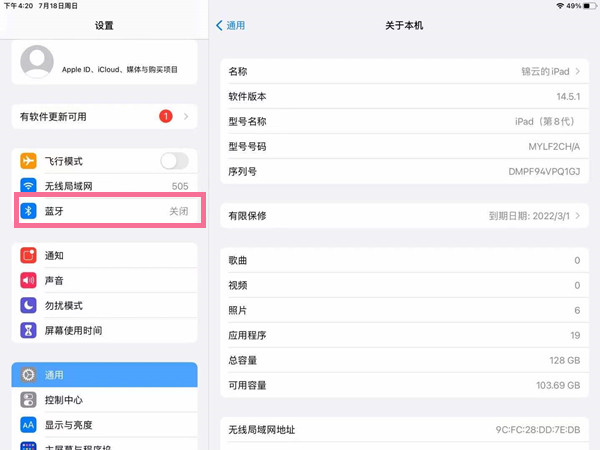The image size is (600, 450).
Task: Open the 控制中心 settings row
Action: (104, 400)
